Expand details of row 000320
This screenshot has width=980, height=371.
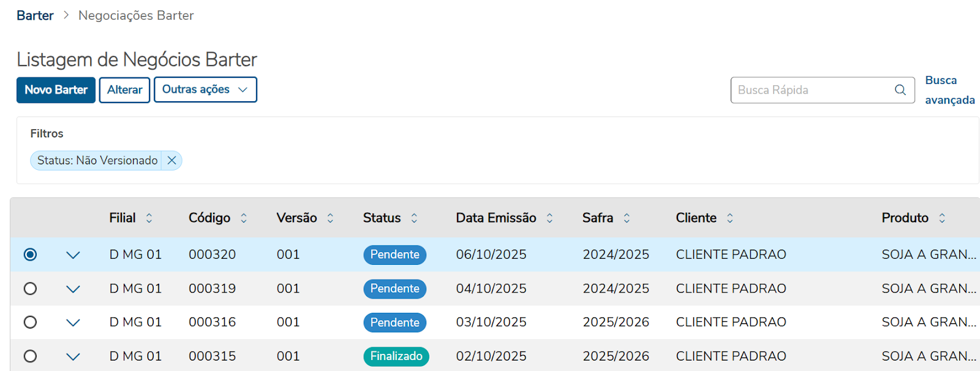(x=73, y=255)
